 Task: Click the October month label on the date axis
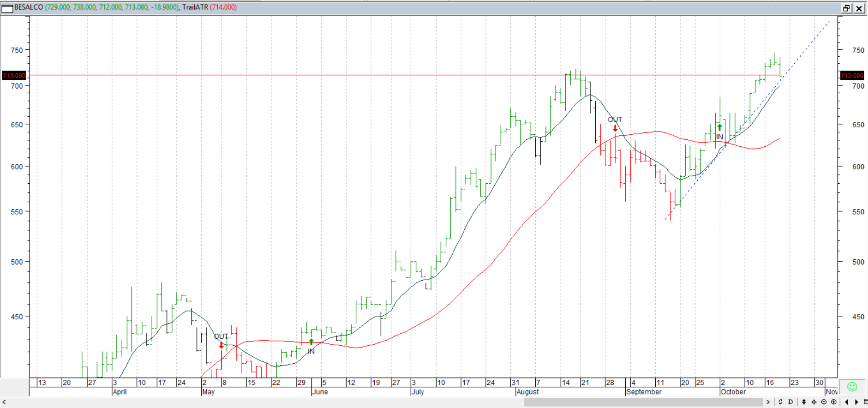[x=733, y=392]
